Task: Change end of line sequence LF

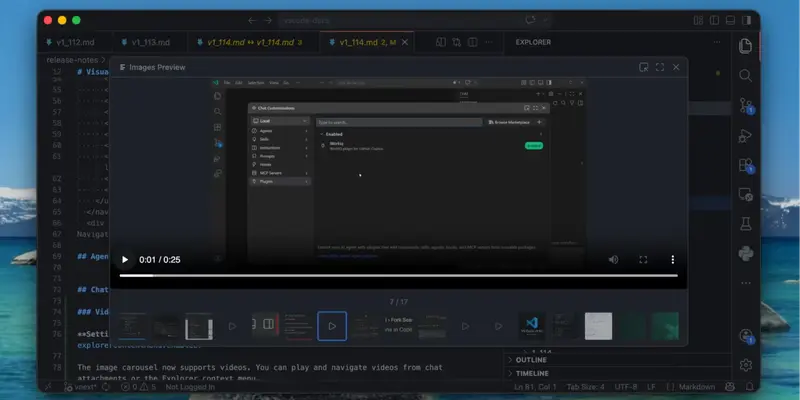Action: click(652, 387)
